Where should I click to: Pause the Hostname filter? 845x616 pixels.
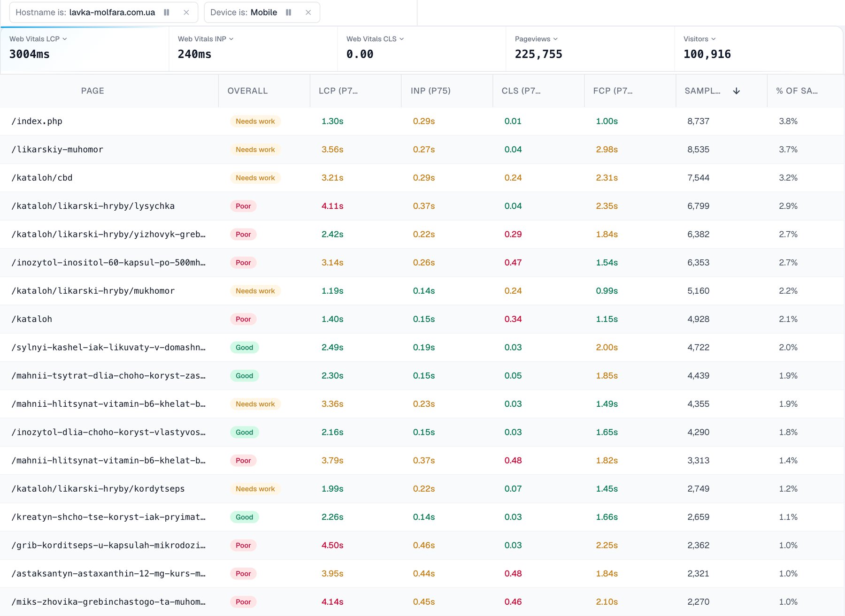[166, 12]
